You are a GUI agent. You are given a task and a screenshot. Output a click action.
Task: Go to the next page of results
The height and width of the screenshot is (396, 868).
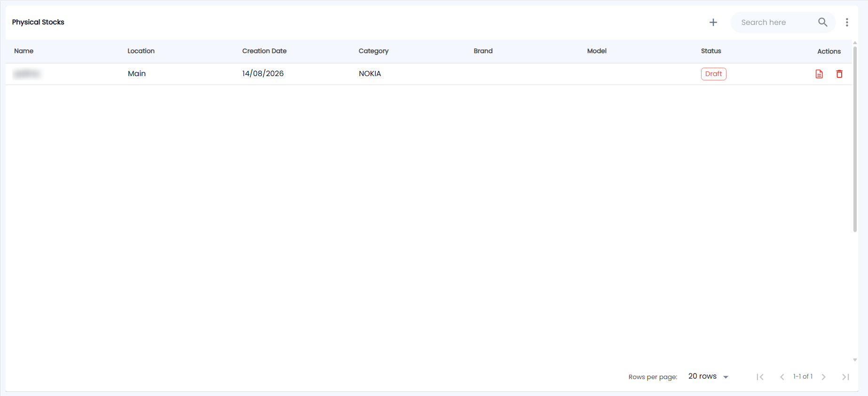click(x=823, y=377)
